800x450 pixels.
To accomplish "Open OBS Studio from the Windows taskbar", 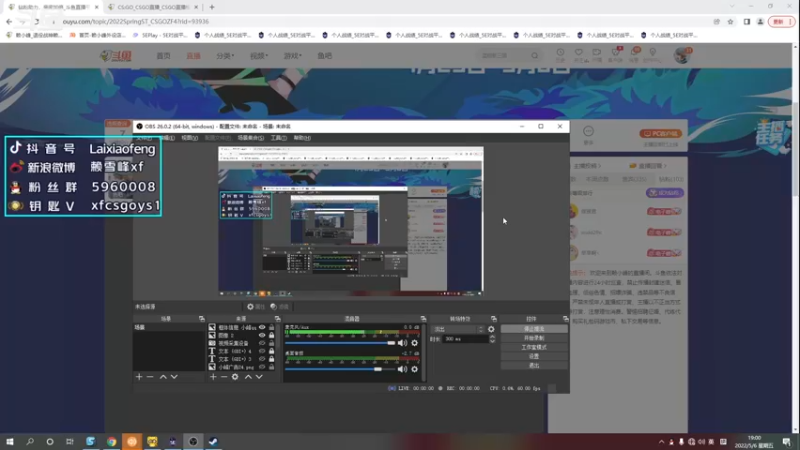I will (193, 441).
